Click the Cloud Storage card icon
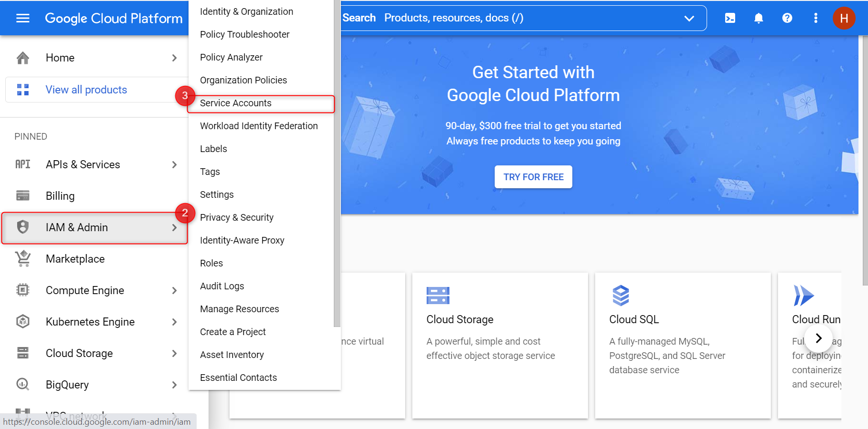The height and width of the screenshot is (429, 868). click(438, 296)
